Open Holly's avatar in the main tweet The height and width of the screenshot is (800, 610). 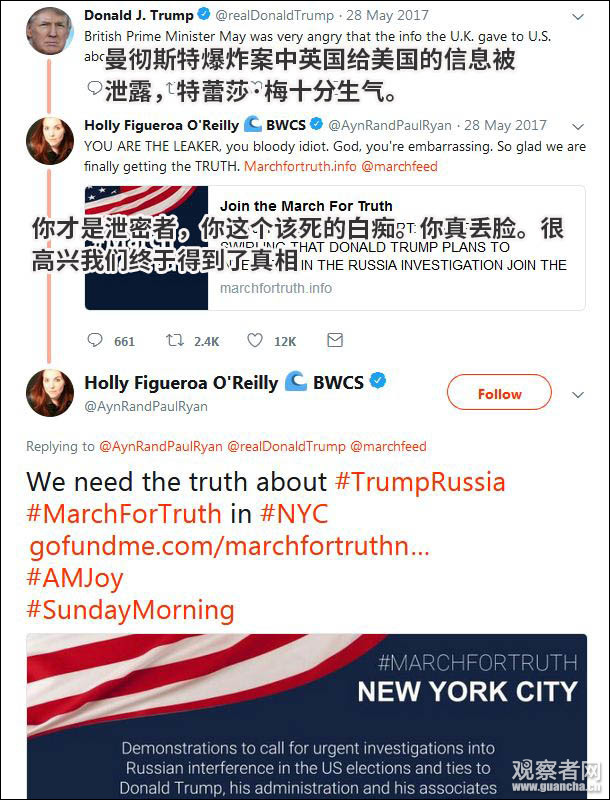pos(49,393)
